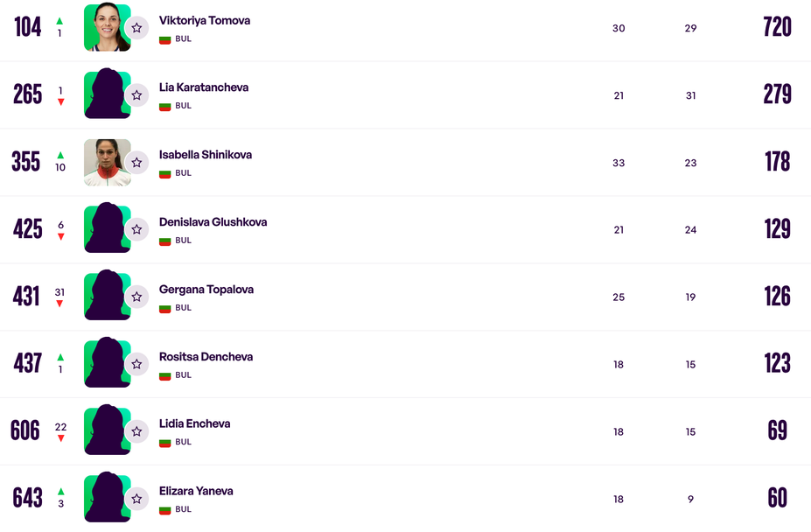Screen dimensions: 811x532
Task: Click the red down arrow beside rank 431
Action: click(x=59, y=304)
